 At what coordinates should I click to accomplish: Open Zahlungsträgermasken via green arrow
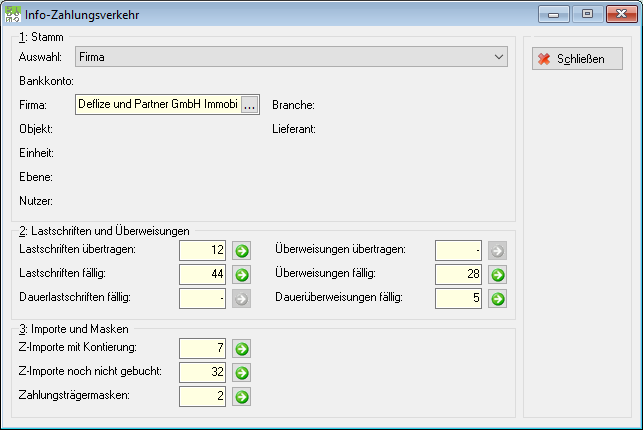(x=242, y=397)
